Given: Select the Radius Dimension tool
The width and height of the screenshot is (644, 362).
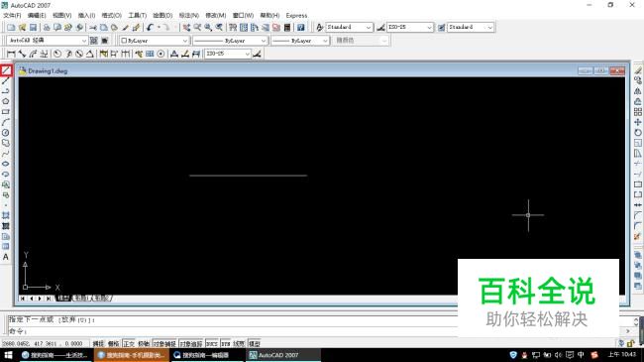Looking at the screenshot, I should tap(57, 54).
